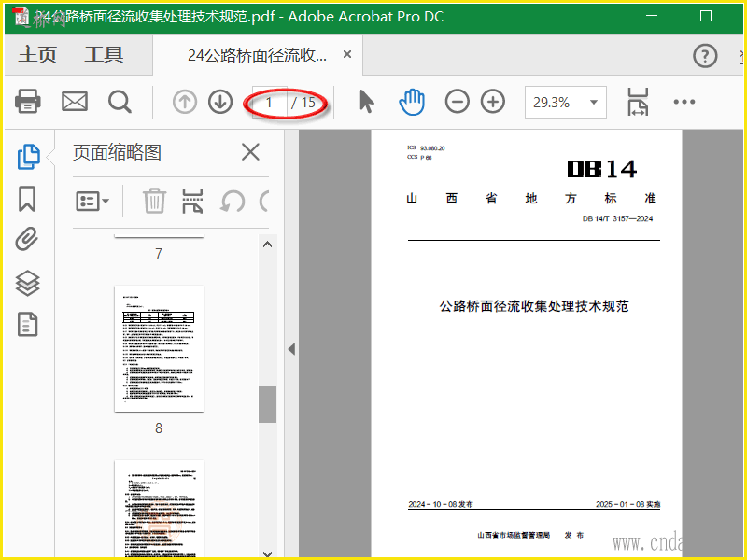Switch to the 主页 tab
This screenshot has width=747, height=560.
pos(37,55)
